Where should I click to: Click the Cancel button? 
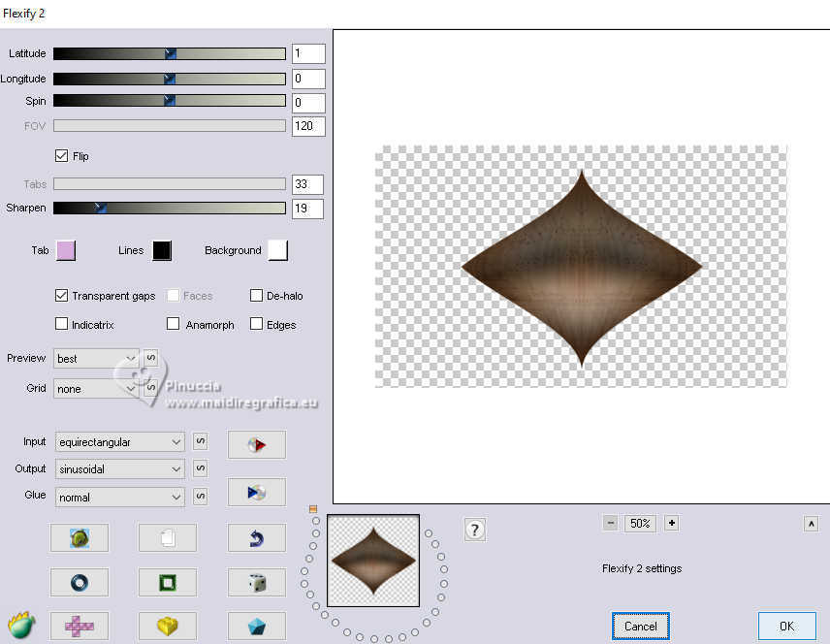pyautogui.click(x=641, y=626)
